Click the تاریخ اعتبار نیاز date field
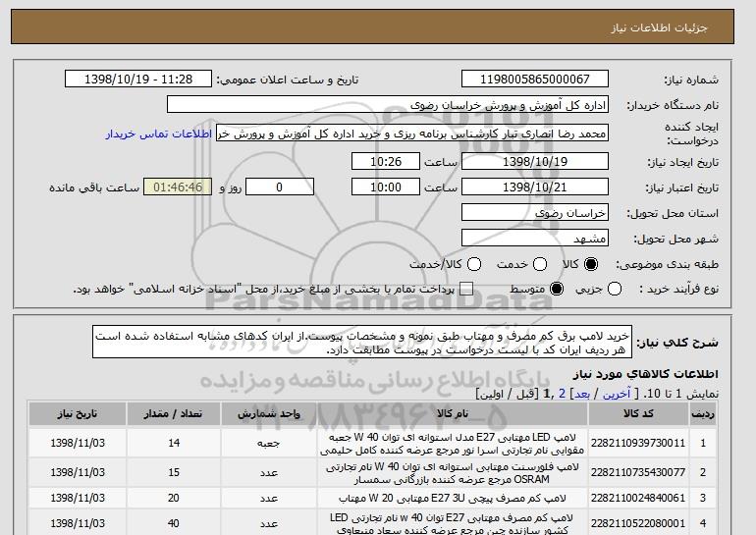Viewport: 756px width, 535px height. (x=535, y=187)
